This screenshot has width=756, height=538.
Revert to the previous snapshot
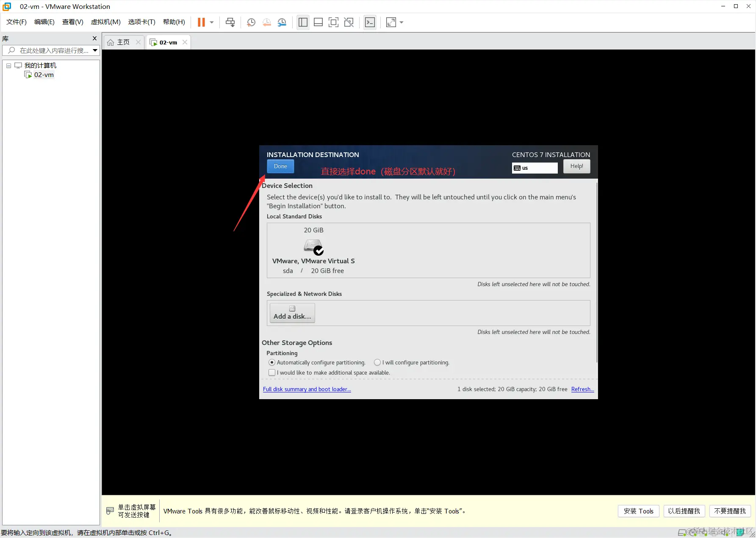pos(266,22)
